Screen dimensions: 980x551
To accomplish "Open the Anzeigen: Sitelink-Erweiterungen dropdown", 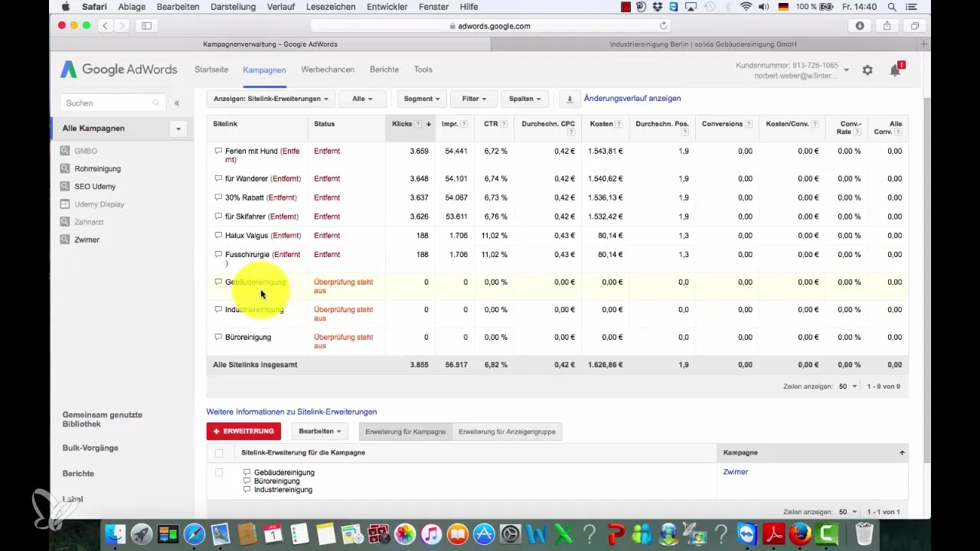I will (271, 99).
